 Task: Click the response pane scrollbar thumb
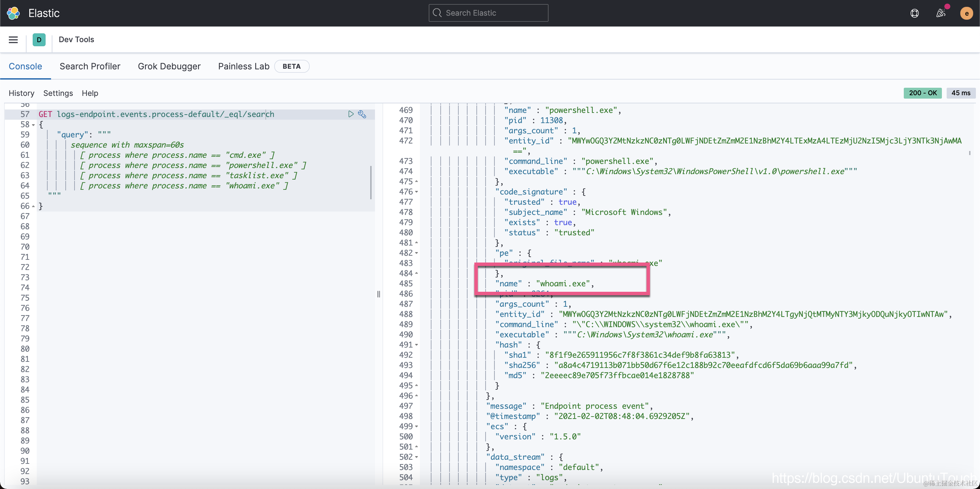970,153
